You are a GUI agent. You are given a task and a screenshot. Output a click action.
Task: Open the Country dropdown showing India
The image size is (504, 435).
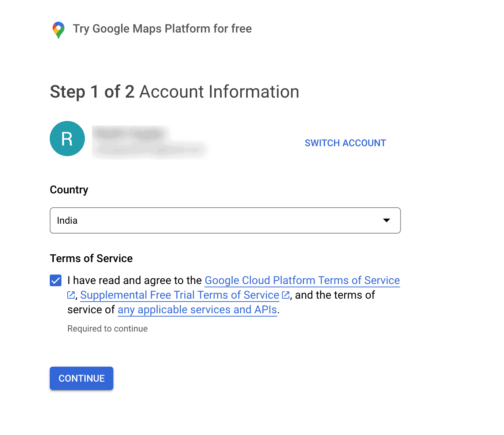click(x=225, y=220)
